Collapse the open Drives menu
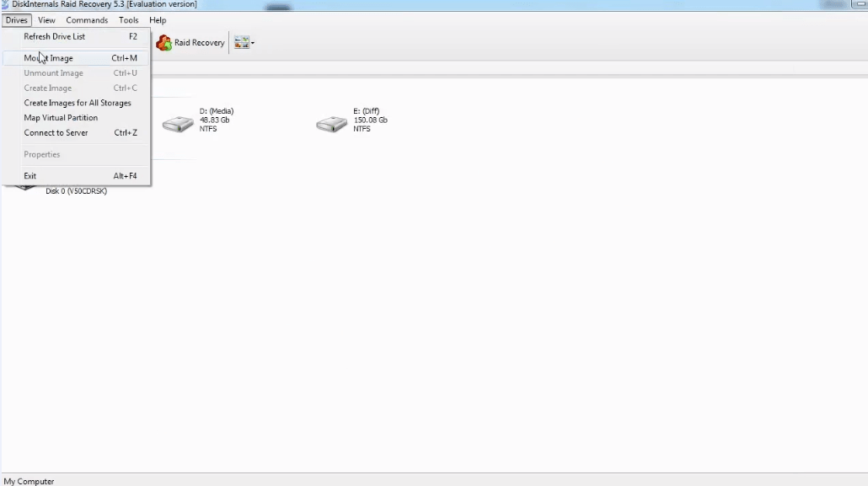This screenshot has height=486, width=868. (16, 20)
